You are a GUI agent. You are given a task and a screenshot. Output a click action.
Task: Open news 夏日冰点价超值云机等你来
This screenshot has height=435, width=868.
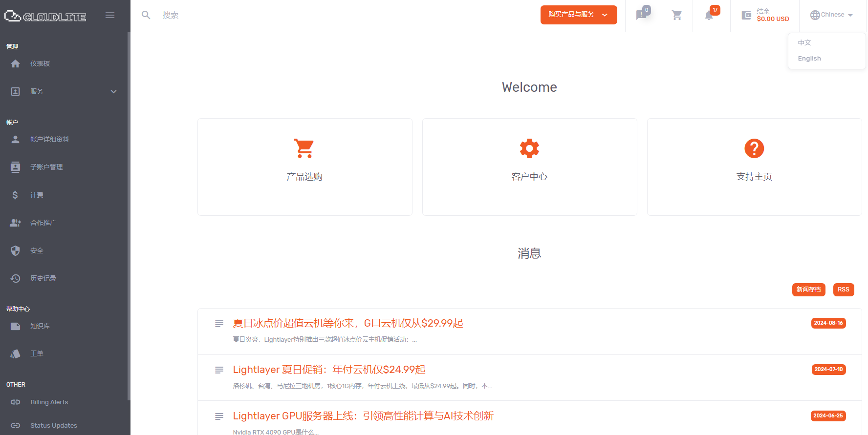tap(348, 323)
